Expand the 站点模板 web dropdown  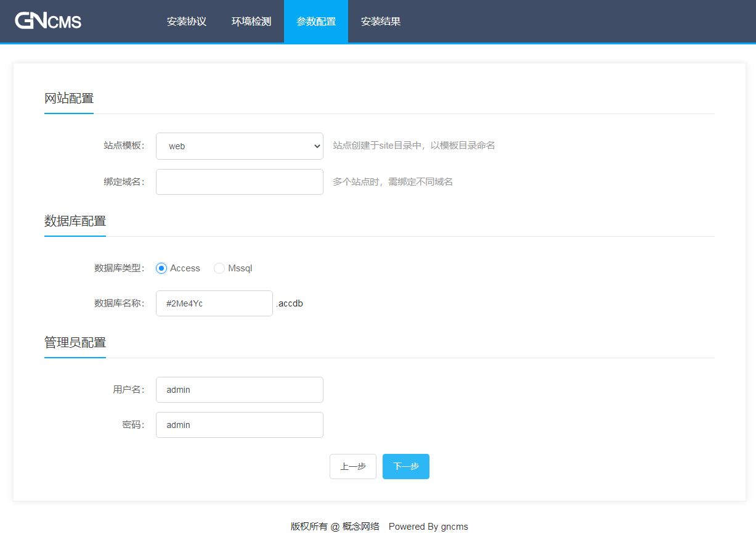click(240, 146)
